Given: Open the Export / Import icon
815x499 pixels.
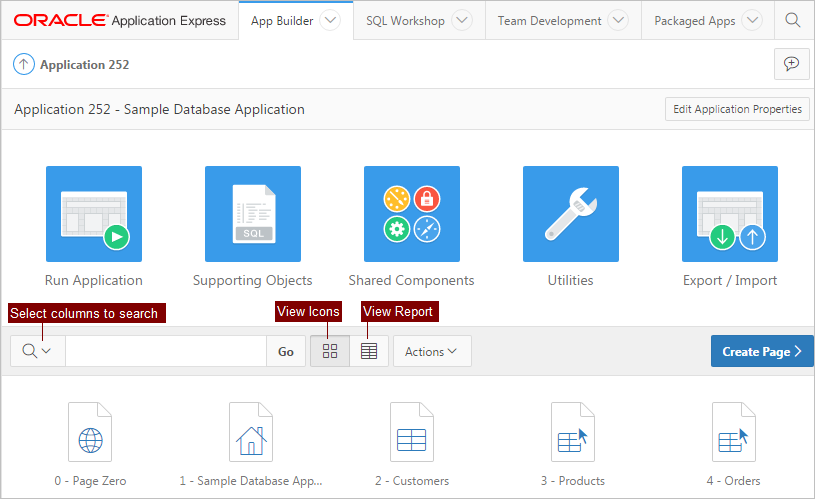Looking at the screenshot, I should 729,214.
